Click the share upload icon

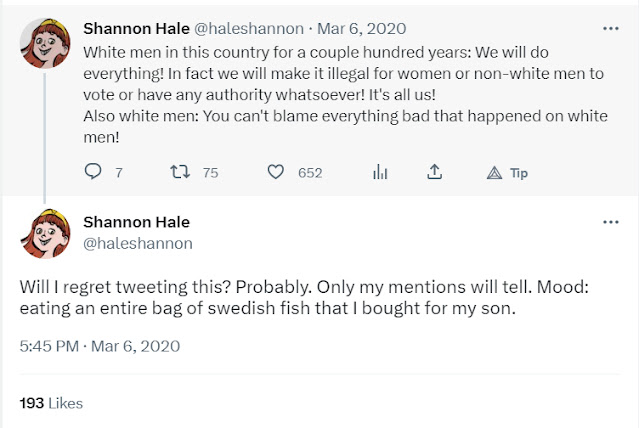434,172
